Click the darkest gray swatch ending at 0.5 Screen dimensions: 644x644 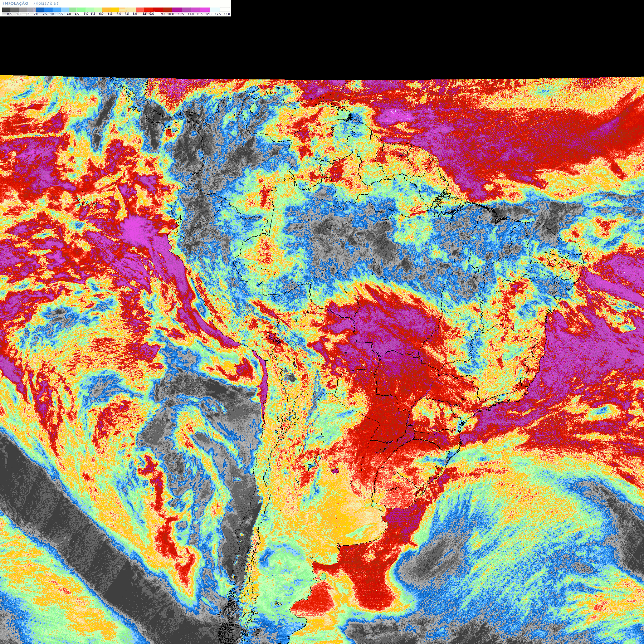tap(6, 10)
